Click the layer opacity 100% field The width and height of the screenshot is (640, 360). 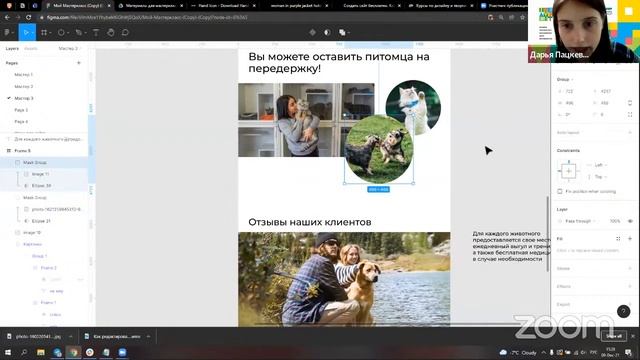click(x=615, y=221)
